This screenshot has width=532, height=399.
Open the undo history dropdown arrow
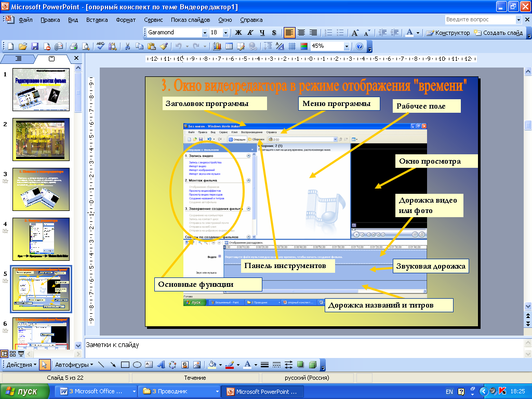click(x=187, y=46)
